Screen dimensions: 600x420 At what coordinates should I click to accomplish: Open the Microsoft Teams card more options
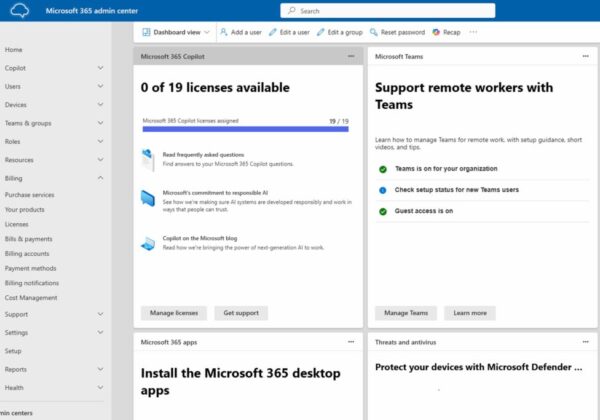(x=585, y=56)
